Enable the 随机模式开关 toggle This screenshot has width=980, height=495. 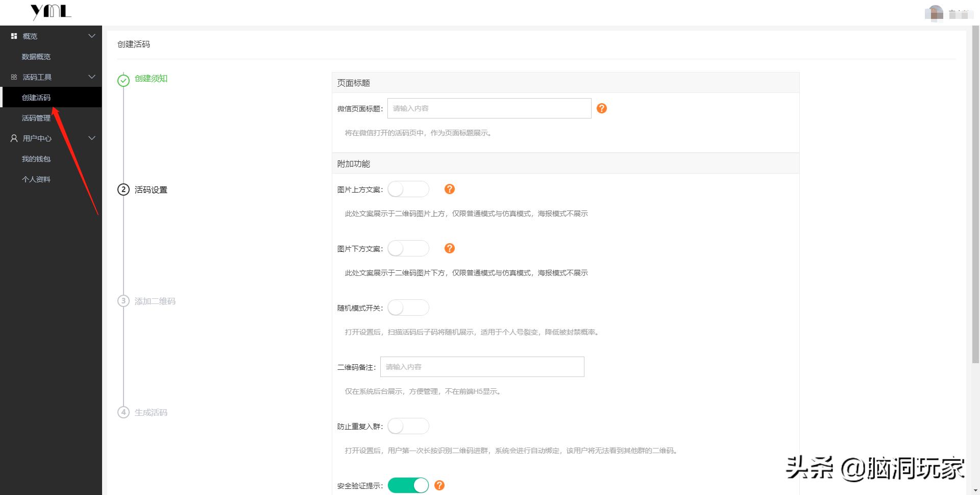click(408, 308)
